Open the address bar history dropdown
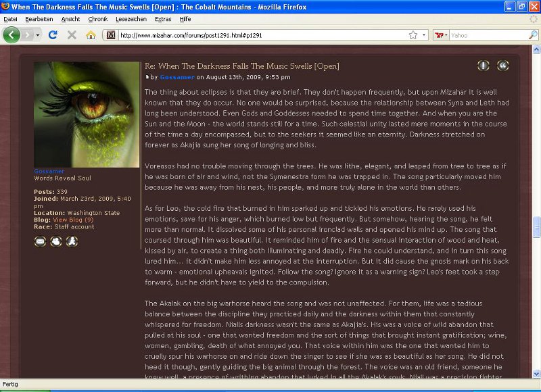541x392 pixels. [424, 35]
